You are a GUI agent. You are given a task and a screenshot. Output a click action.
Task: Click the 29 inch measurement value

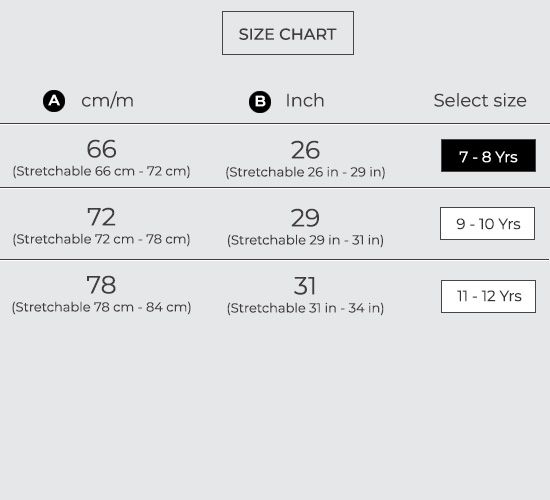(x=305, y=218)
